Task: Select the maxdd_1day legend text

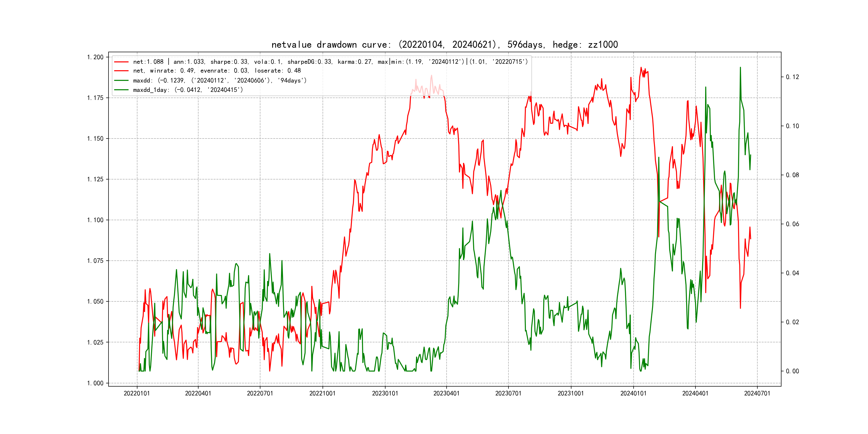Action: [x=188, y=90]
